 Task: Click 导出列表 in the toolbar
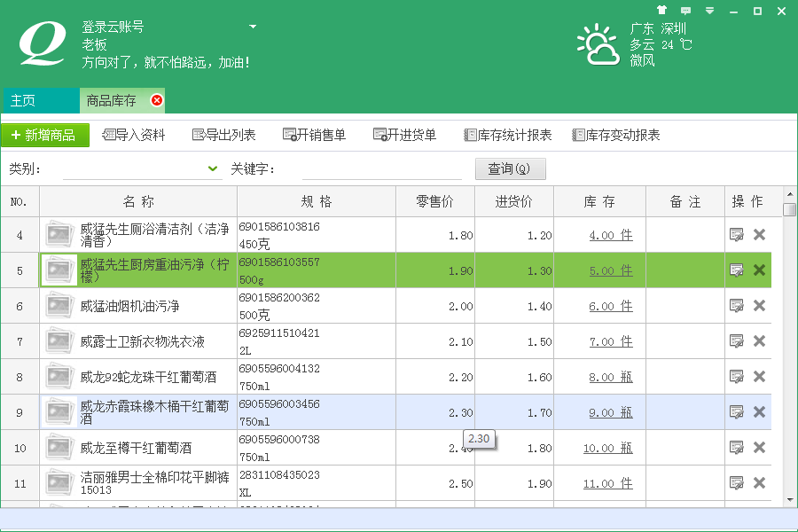(224, 135)
